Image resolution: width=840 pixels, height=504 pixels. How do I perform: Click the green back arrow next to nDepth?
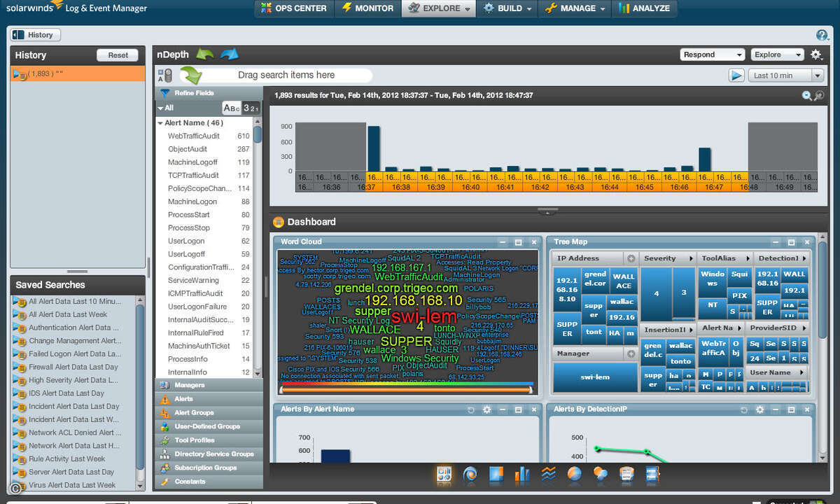point(205,54)
